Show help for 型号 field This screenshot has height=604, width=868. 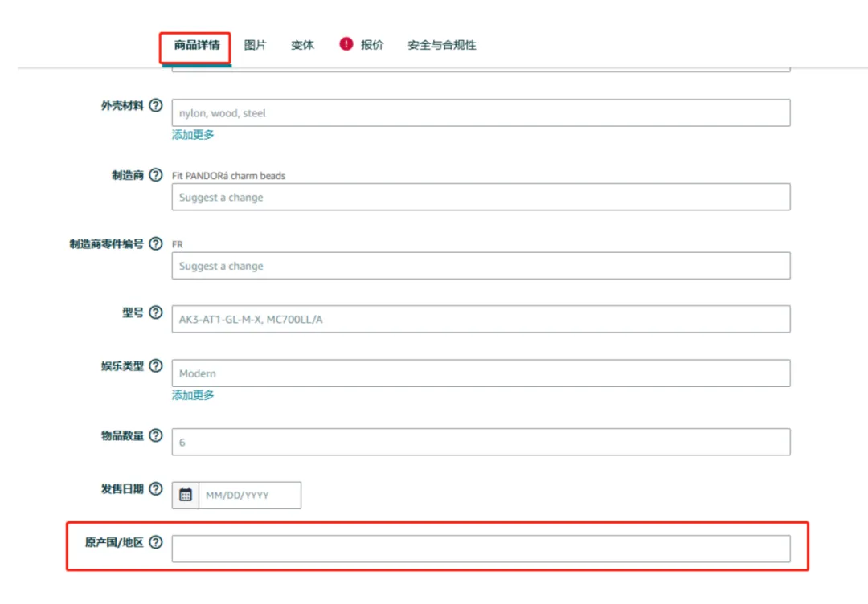pos(156,312)
